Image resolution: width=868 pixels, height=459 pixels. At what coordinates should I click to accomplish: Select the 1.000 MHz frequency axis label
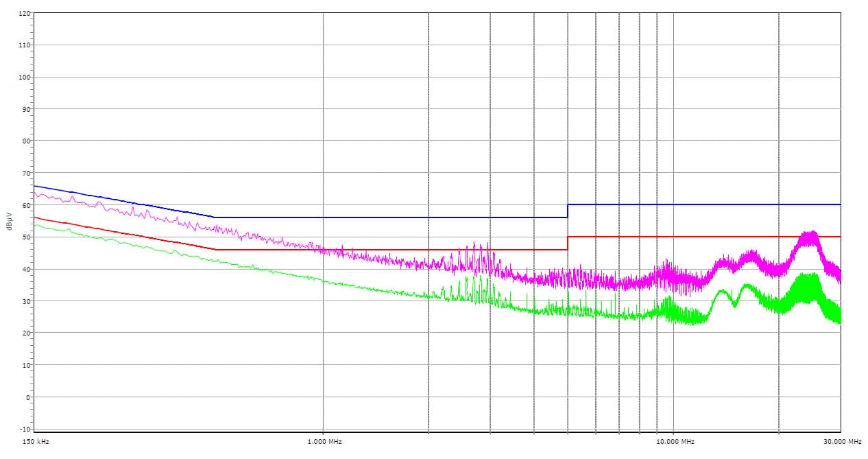[323, 441]
